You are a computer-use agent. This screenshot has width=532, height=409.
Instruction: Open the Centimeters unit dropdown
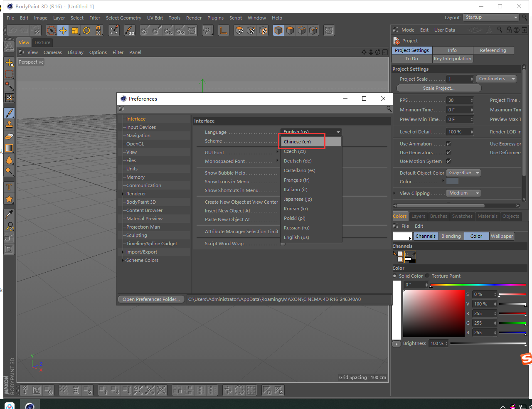point(497,79)
